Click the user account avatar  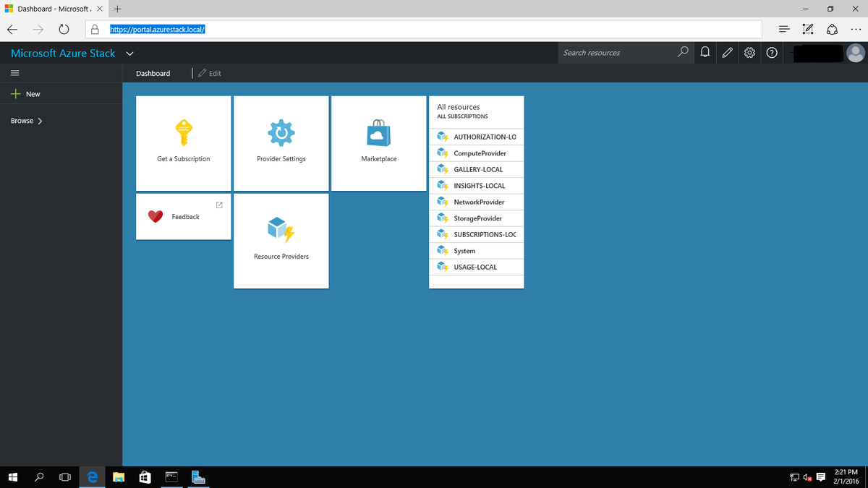tap(855, 52)
